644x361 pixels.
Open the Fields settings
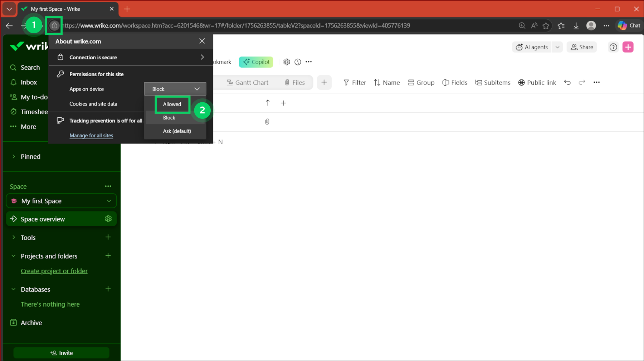click(x=455, y=83)
